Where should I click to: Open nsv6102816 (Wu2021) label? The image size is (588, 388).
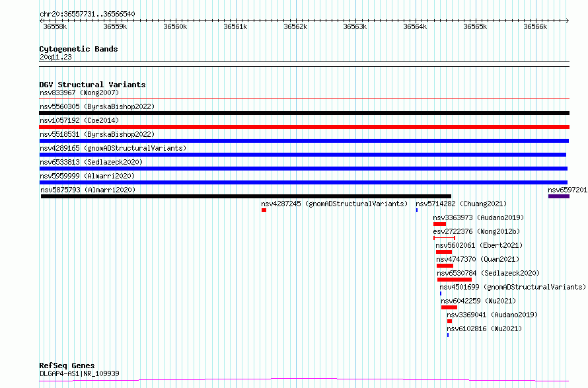tap(484, 329)
